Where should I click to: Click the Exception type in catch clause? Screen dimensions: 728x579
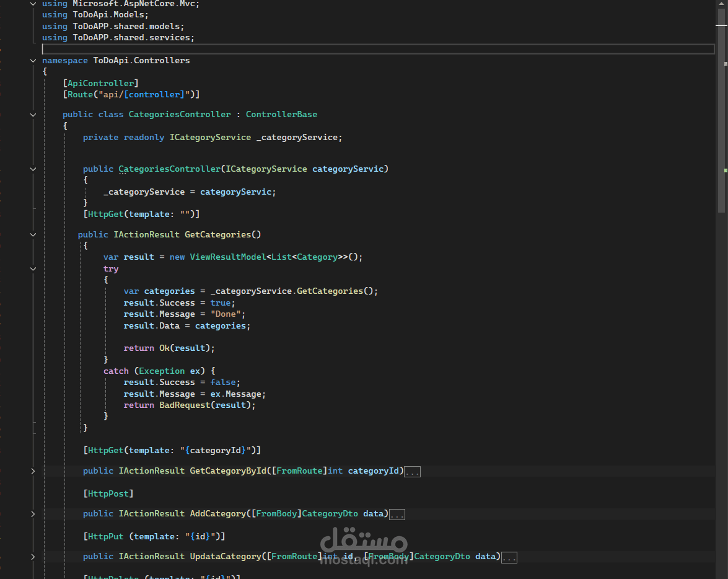(x=162, y=371)
